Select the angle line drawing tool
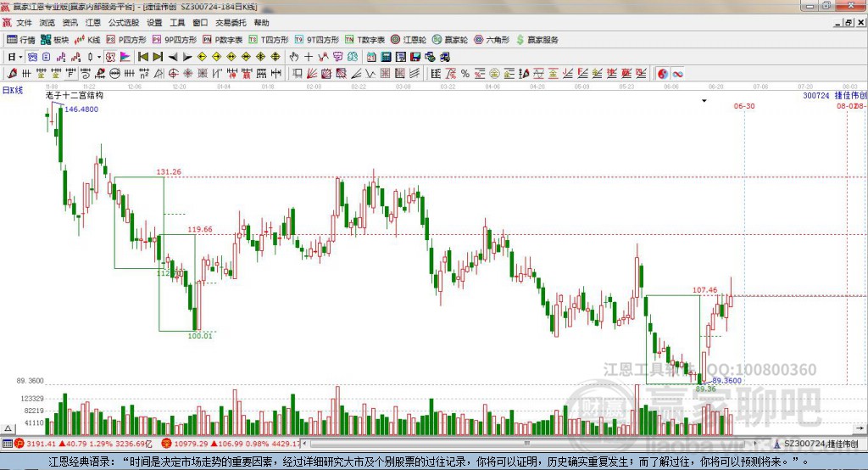Image resolution: width=868 pixels, height=470 pixels. tap(356, 73)
